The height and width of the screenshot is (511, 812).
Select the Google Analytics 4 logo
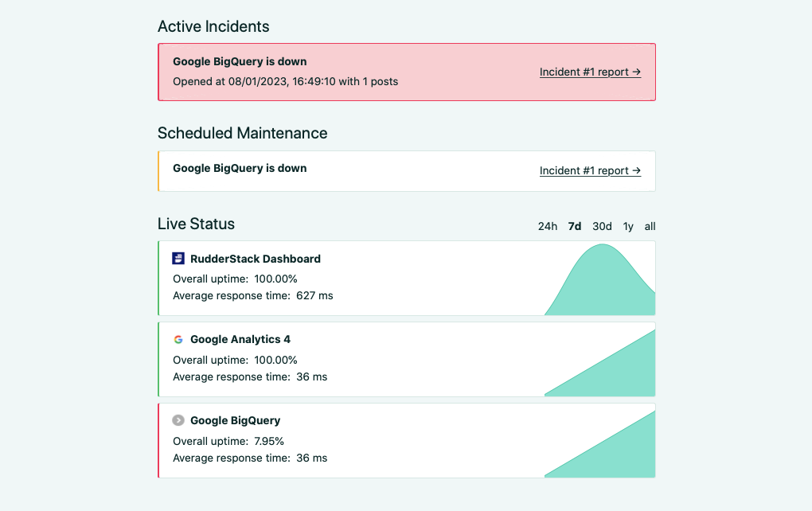click(x=178, y=339)
